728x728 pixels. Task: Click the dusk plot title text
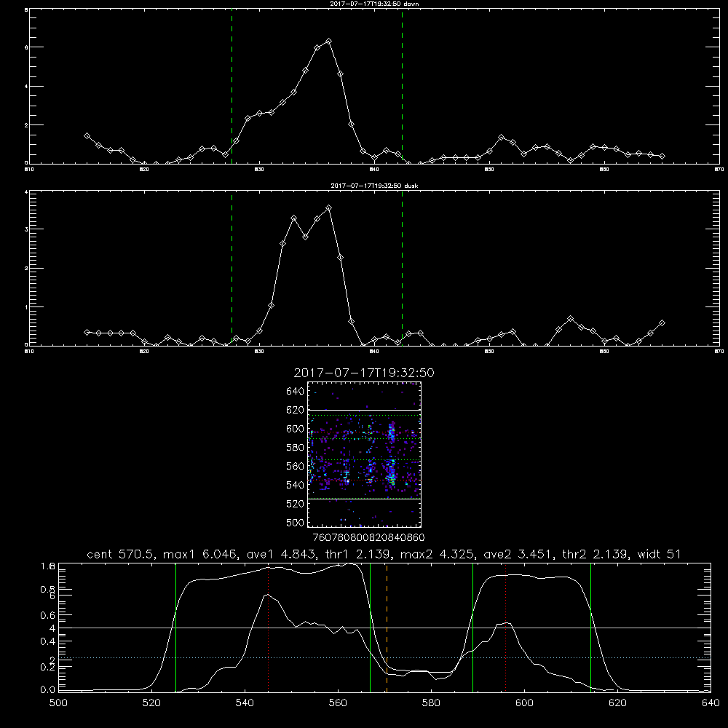(374, 186)
